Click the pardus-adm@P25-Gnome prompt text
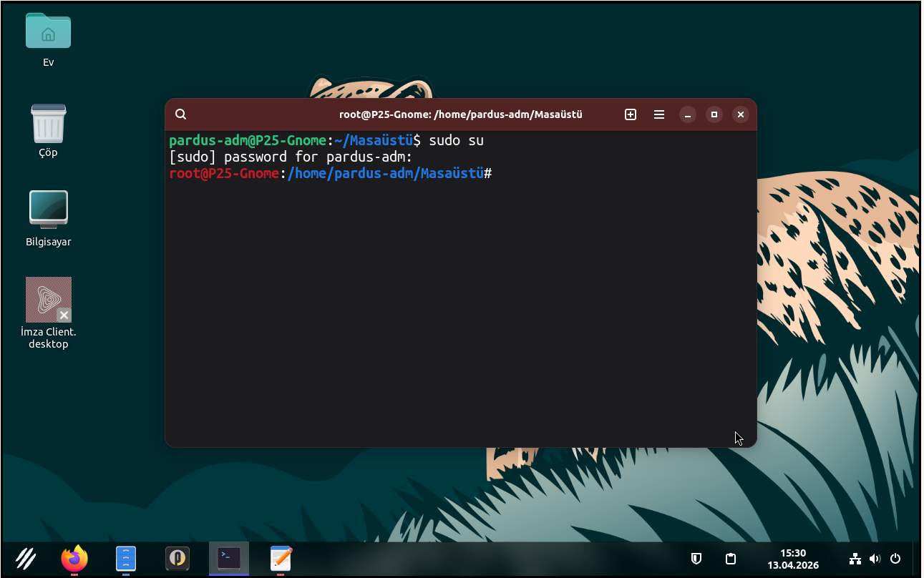924x578 pixels. (x=248, y=140)
